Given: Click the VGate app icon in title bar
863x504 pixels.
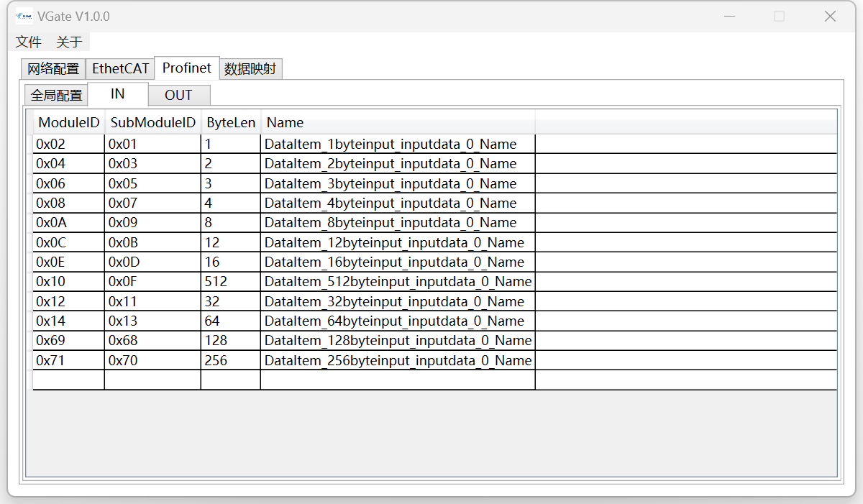Looking at the screenshot, I should (x=24, y=17).
